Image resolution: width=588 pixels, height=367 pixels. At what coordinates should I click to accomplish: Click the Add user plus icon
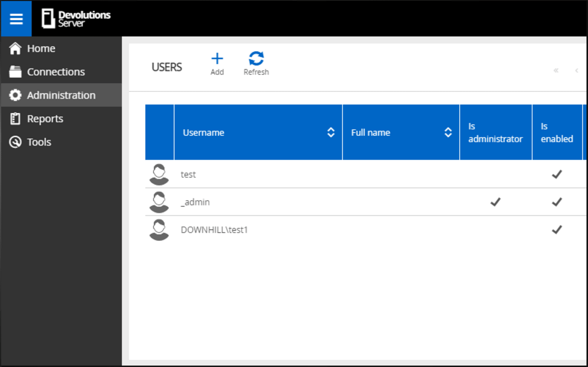[x=217, y=59]
